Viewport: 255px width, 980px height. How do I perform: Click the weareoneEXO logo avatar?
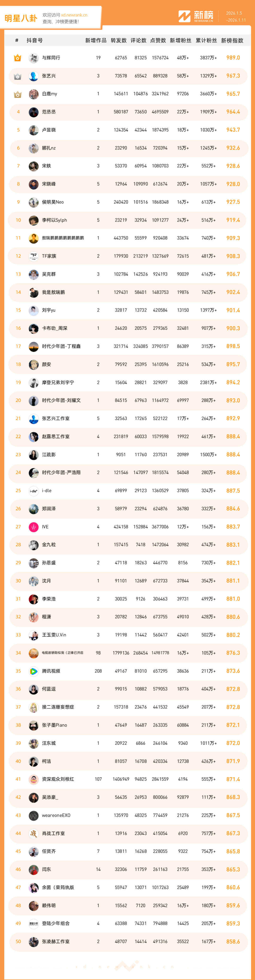tap(34, 815)
